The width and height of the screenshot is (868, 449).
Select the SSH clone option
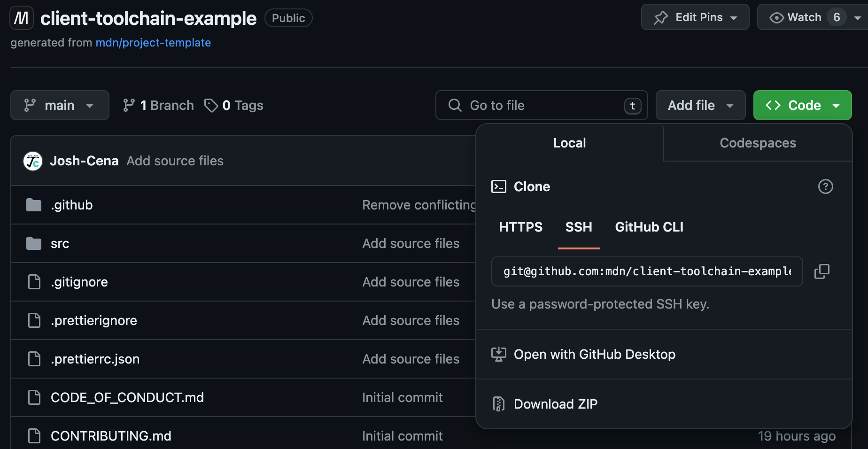coord(579,227)
